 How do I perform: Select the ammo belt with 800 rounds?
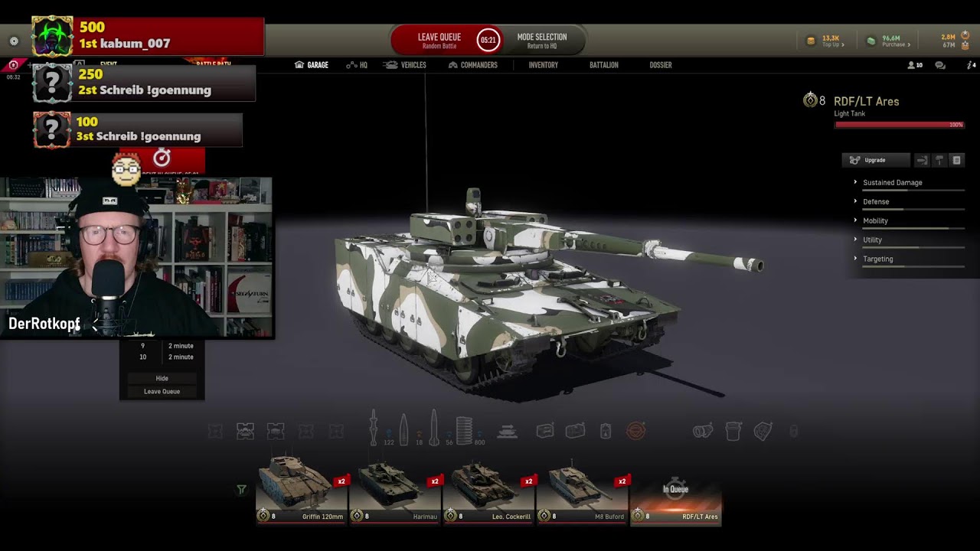pyautogui.click(x=465, y=430)
